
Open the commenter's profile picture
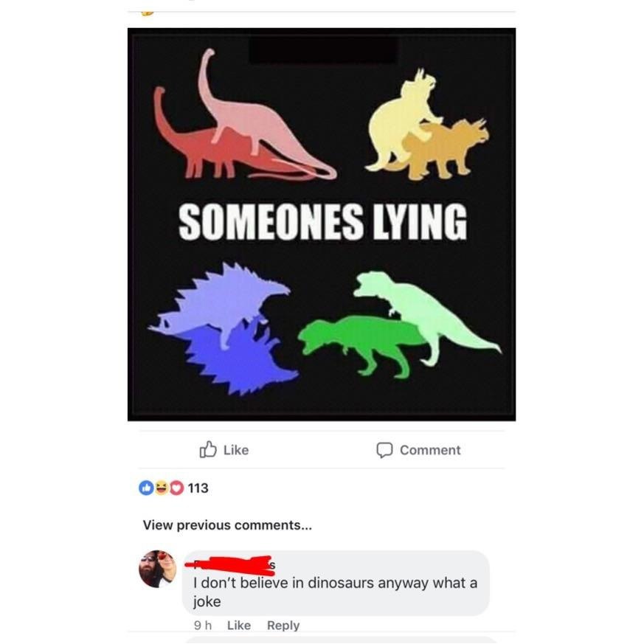pyautogui.click(x=157, y=569)
